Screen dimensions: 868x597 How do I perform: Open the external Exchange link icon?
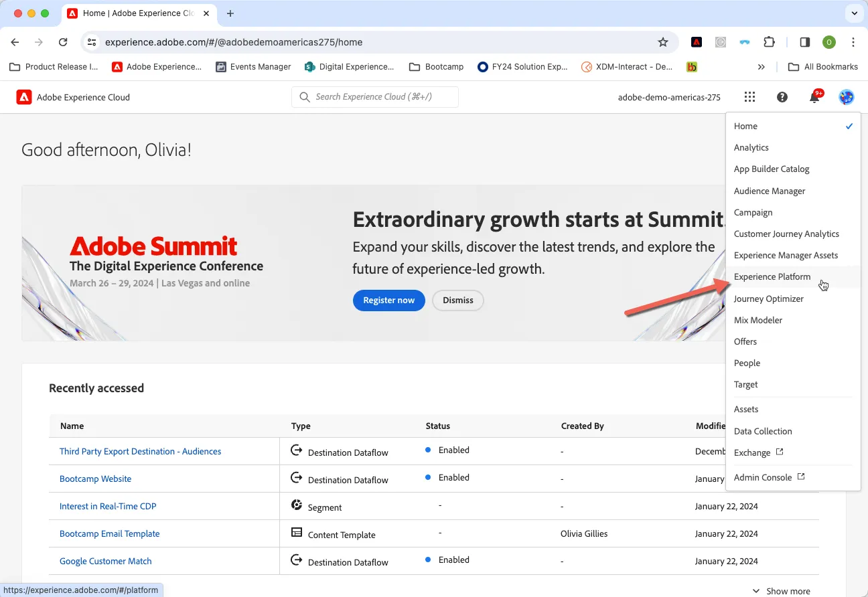click(x=780, y=452)
